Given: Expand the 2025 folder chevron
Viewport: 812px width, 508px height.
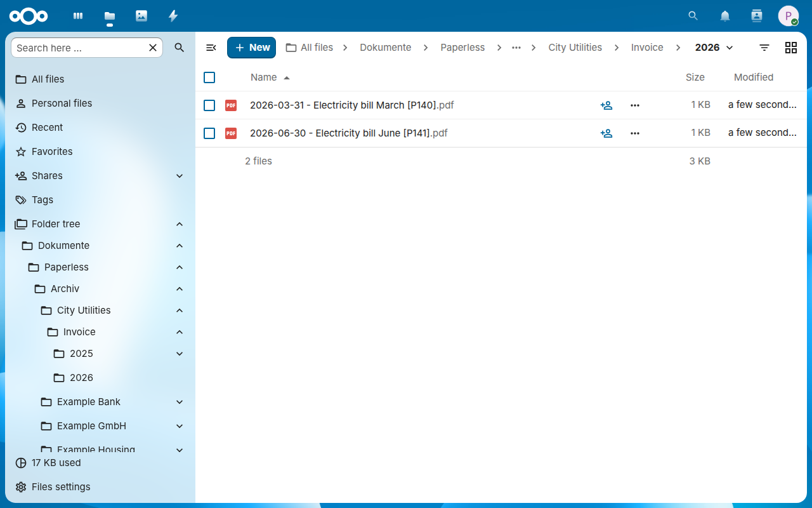Looking at the screenshot, I should pyautogui.click(x=180, y=354).
